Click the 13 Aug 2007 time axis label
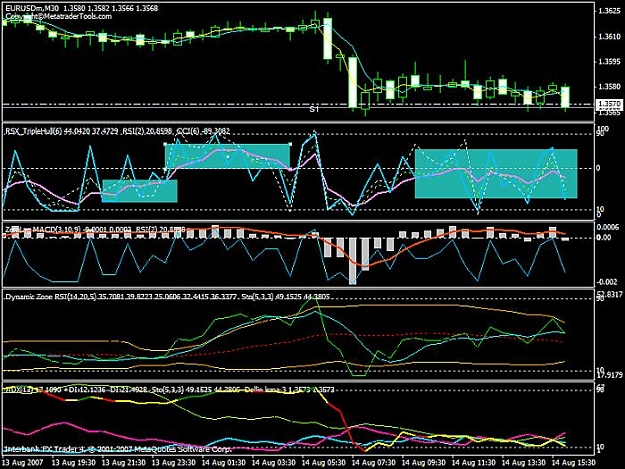 (22, 463)
